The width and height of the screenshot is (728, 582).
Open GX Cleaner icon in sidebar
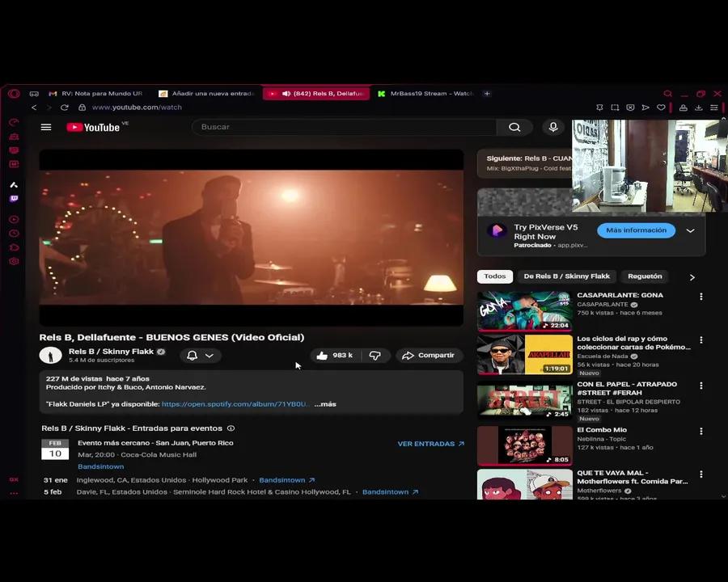pos(14,137)
